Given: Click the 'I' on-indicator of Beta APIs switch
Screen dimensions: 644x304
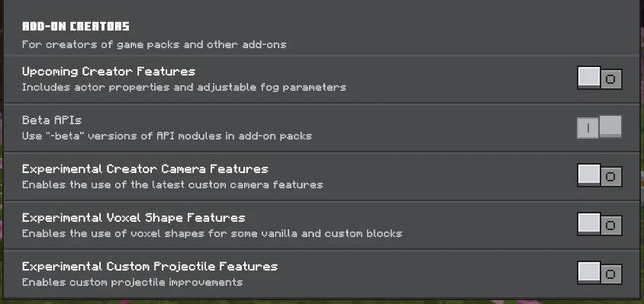Looking at the screenshot, I should tap(588, 129).
